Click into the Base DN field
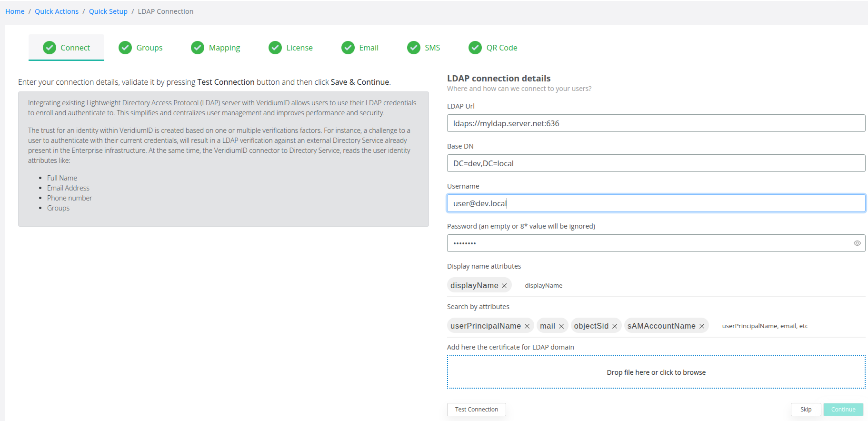 pos(656,163)
